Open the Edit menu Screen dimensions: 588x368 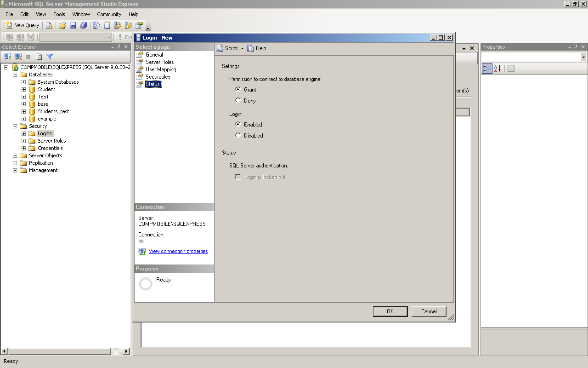[x=24, y=14]
